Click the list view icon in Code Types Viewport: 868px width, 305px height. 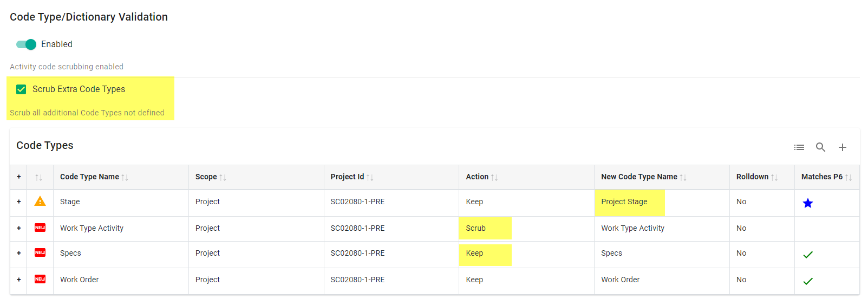click(x=799, y=147)
